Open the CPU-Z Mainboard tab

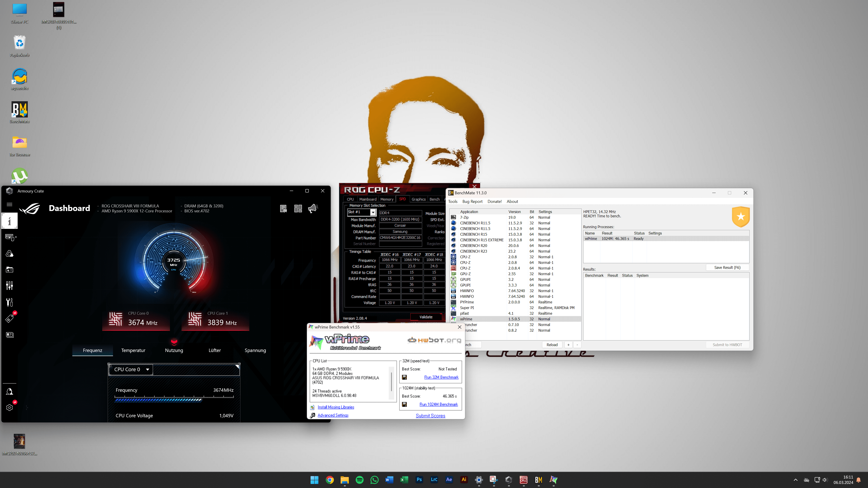point(368,199)
